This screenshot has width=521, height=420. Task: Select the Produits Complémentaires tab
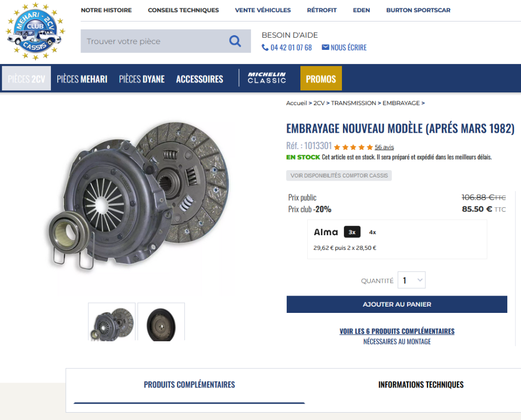click(x=190, y=384)
